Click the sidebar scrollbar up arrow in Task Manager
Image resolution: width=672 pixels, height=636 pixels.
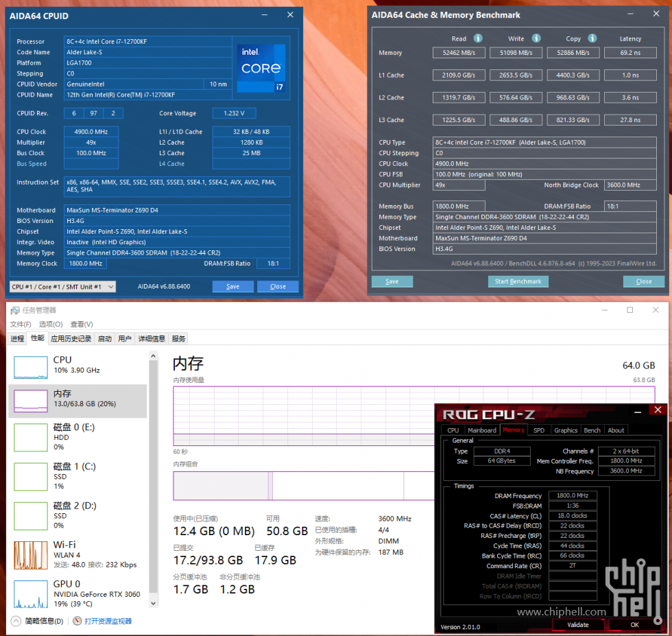[x=154, y=356]
